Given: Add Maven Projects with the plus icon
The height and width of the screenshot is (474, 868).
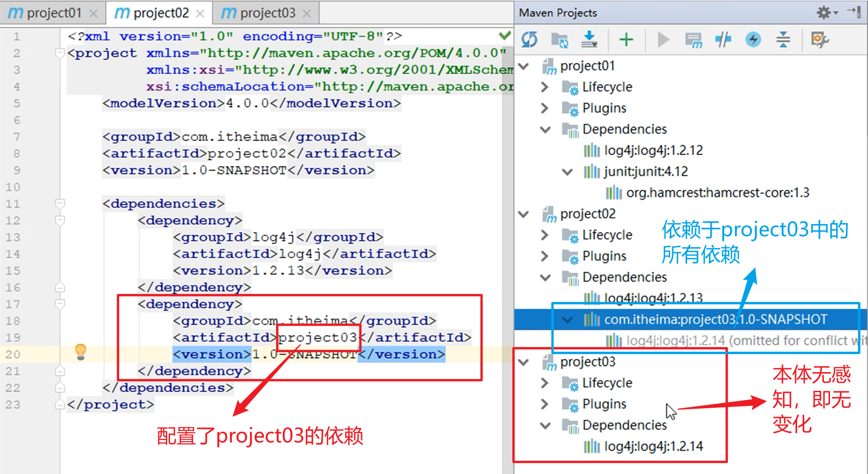Looking at the screenshot, I should click(x=626, y=39).
